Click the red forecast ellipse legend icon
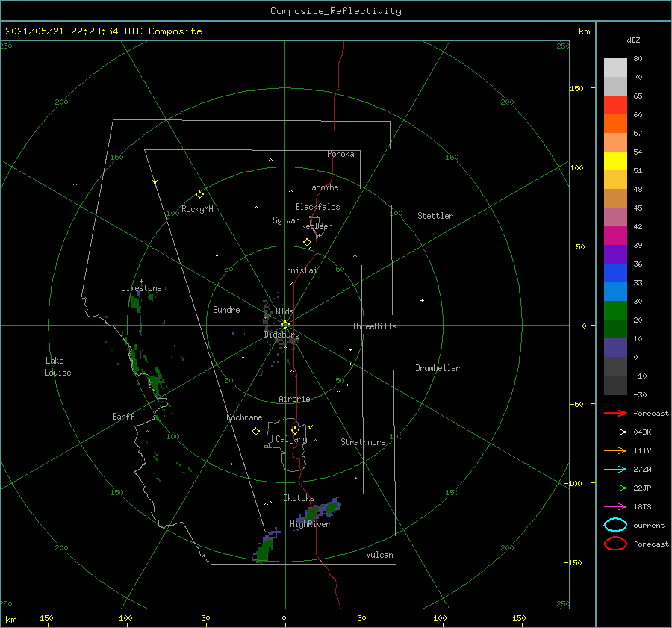Viewport: 672px width, 628px height. [x=615, y=544]
